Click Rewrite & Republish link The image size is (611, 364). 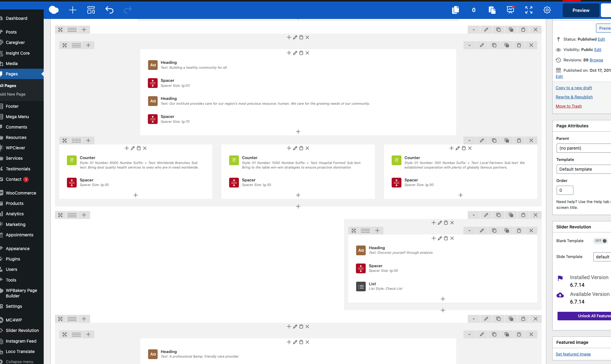pos(574,97)
